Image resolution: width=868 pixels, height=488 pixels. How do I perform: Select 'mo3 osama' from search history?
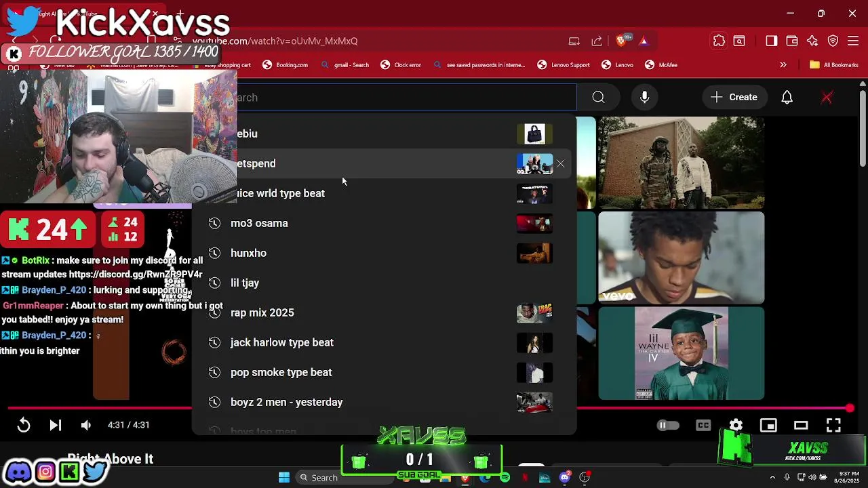(x=384, y=223)
